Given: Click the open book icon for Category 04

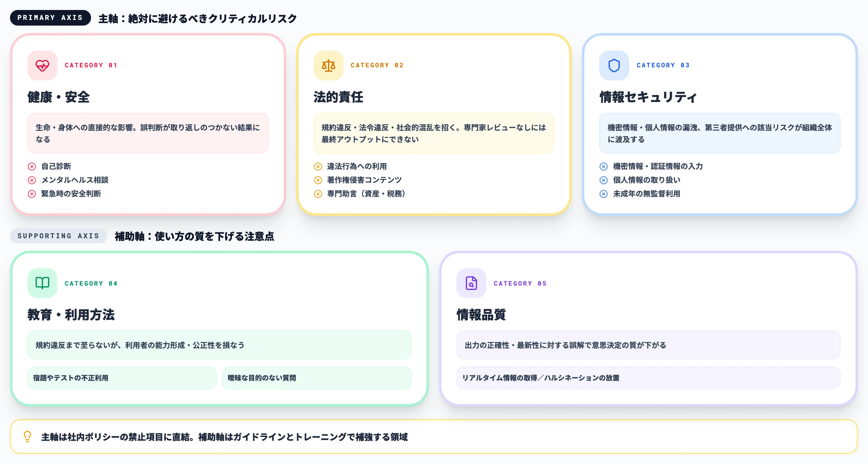Looking at the screenshot, I should point(42,283).
